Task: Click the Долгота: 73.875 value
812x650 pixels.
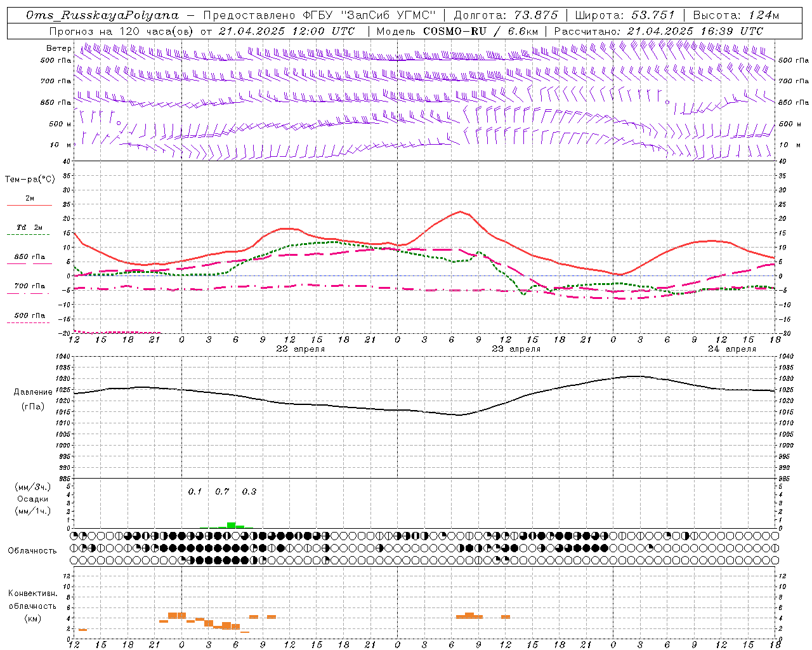Action: [x=506, y=15]
